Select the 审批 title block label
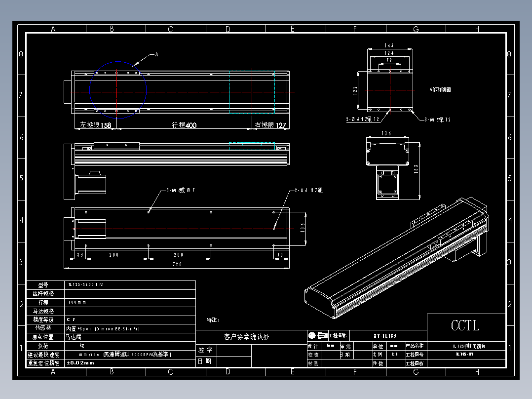Image resolution: width=532 pixels, height=399 pixels. 346,346
